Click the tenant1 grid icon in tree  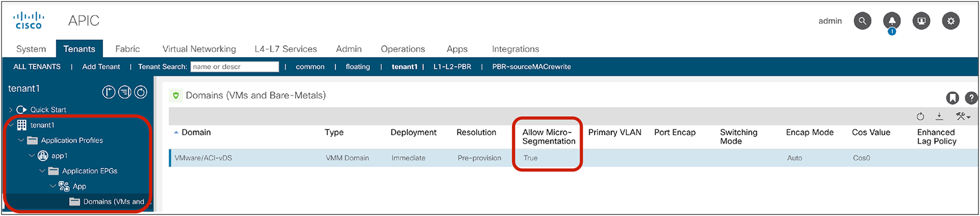22,125
